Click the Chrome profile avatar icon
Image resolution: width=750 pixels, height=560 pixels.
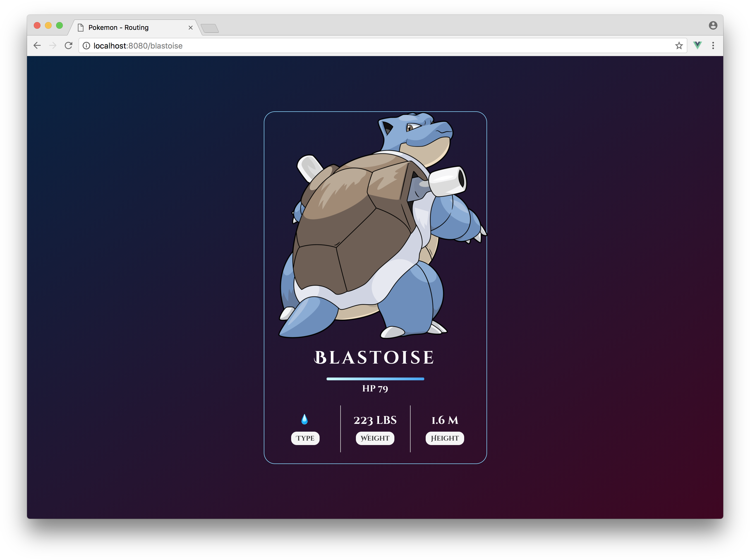point(713,25)
